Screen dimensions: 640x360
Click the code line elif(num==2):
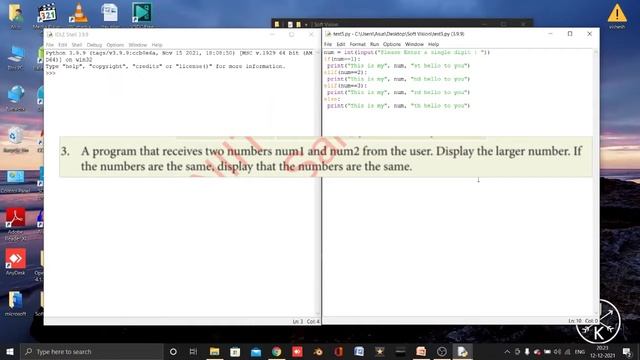pyautogui.click(x=345, y=72)
